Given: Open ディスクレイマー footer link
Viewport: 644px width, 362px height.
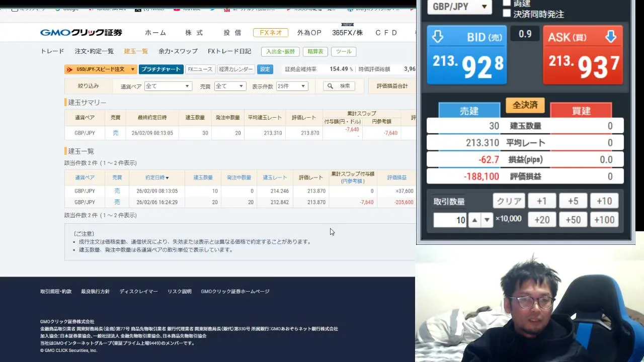Looking at the screenshot, I should pyautogui.click(x=138, y=292).
